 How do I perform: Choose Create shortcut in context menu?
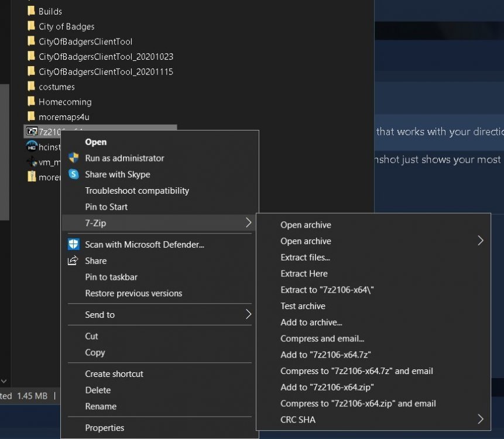114,374
